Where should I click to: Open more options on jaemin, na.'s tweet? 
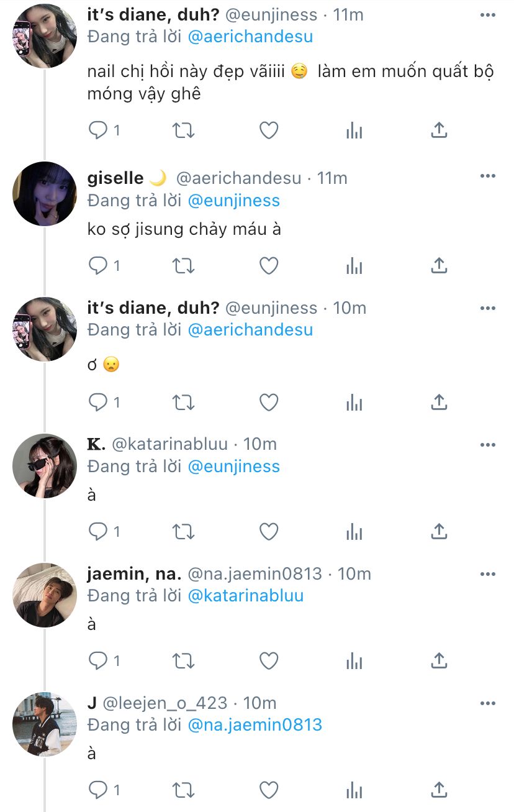[x=488, y=573]
